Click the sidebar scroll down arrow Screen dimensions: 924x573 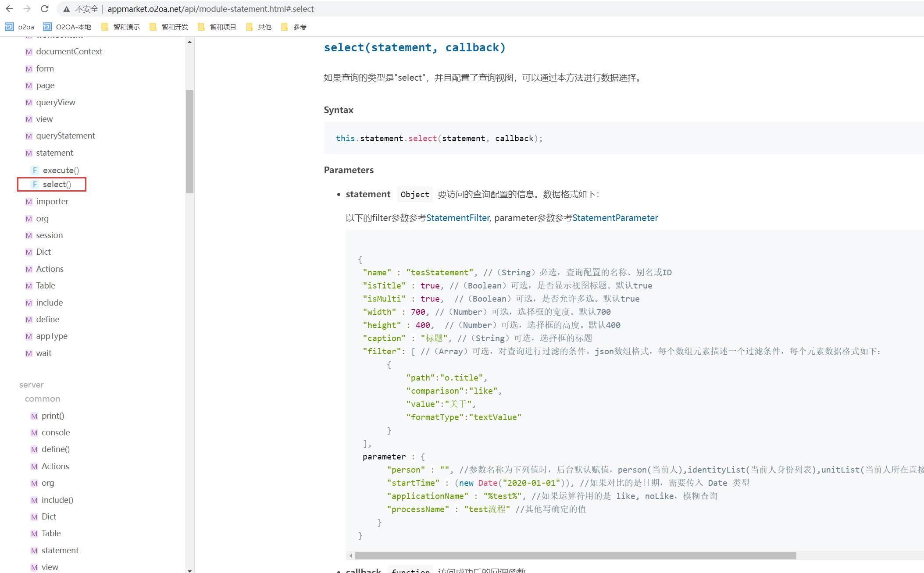(x=189, y=570)
